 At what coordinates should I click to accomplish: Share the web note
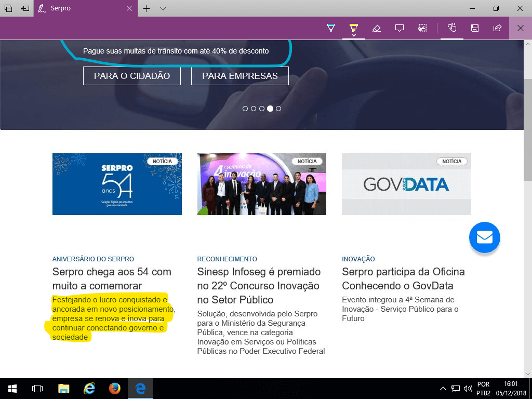pyautogui.click(x=498, y=28)
